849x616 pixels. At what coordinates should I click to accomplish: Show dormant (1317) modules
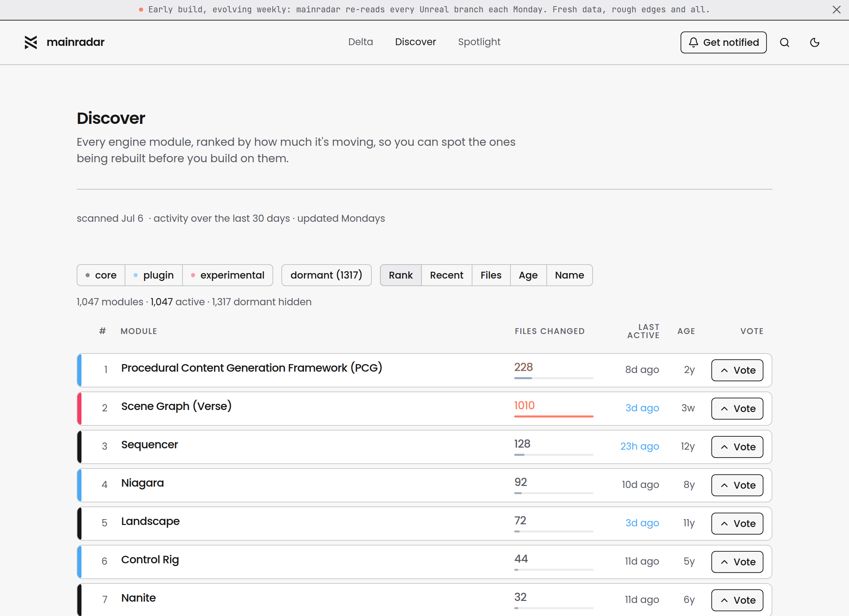327,275
